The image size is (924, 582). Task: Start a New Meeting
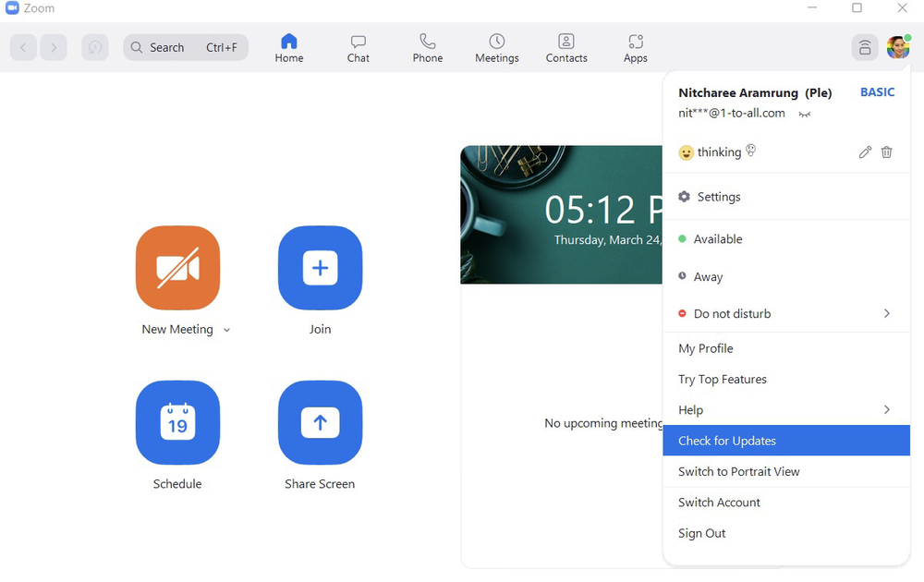tap(177, 268)
